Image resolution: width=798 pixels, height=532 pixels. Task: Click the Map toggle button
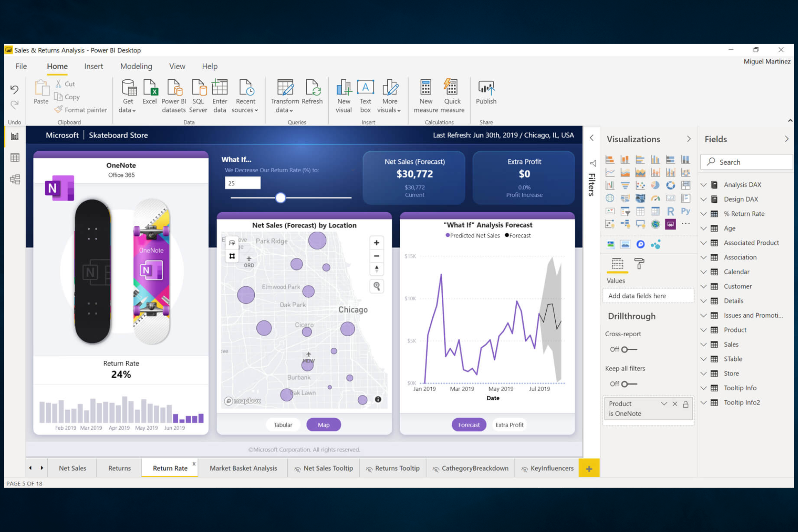pos(324,424)
